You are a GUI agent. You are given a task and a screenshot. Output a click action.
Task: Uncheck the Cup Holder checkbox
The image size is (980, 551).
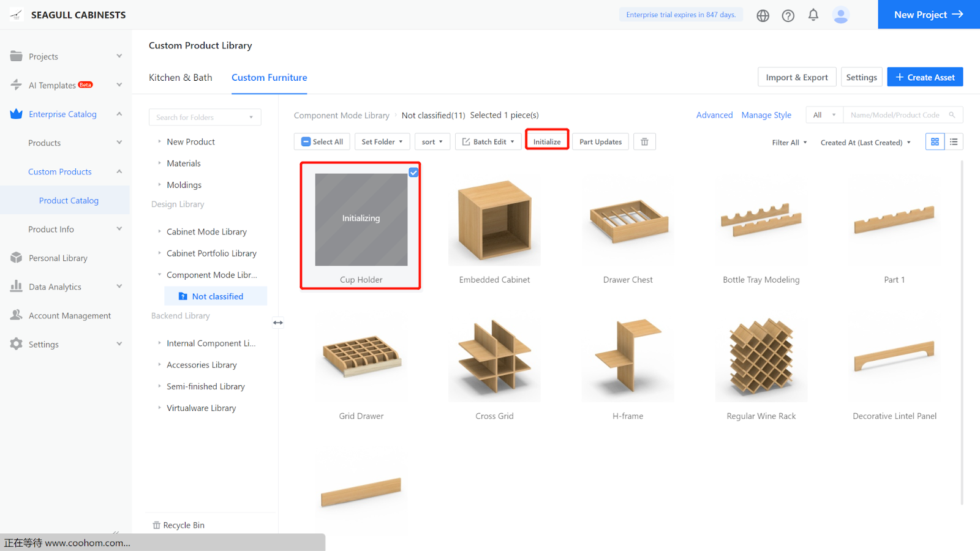pyautogui.click(x=413, y=173)
